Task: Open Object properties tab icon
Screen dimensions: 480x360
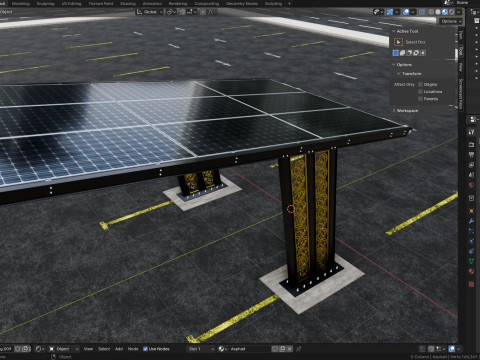Action: coord(471,211)
